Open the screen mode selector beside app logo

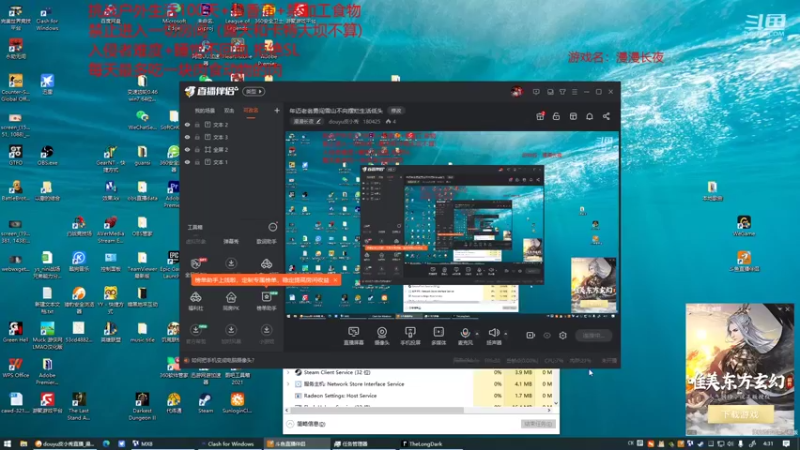pyautogui.click(x=254, y=92)
